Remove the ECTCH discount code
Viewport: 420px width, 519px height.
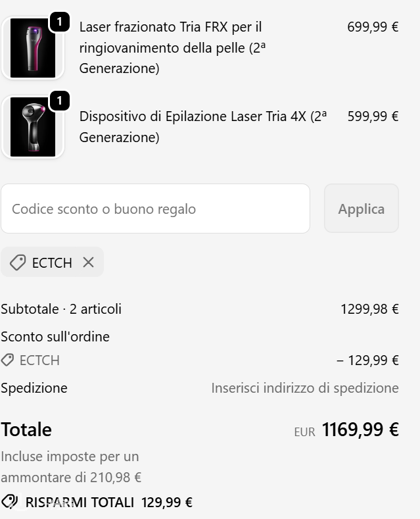click(89, 262)
